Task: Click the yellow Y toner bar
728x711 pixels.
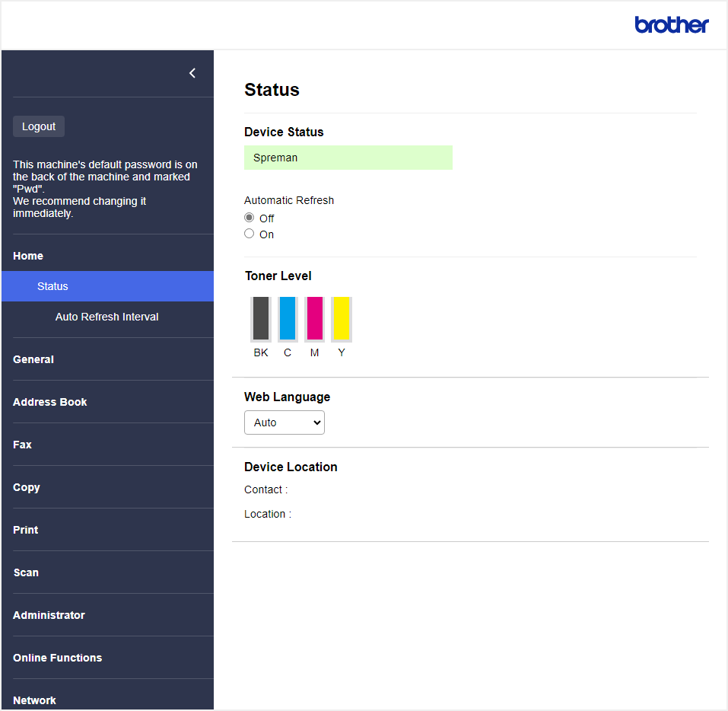Action: (342, 319)
